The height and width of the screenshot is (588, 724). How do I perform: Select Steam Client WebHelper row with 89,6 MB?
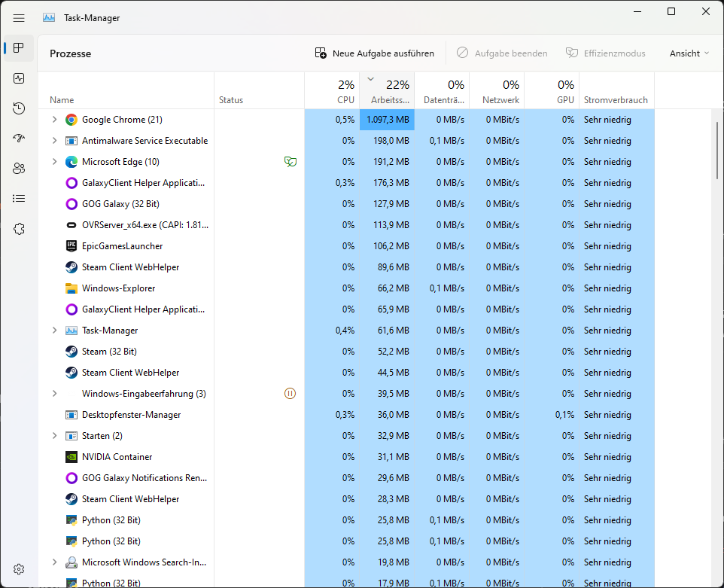point(346,267)
